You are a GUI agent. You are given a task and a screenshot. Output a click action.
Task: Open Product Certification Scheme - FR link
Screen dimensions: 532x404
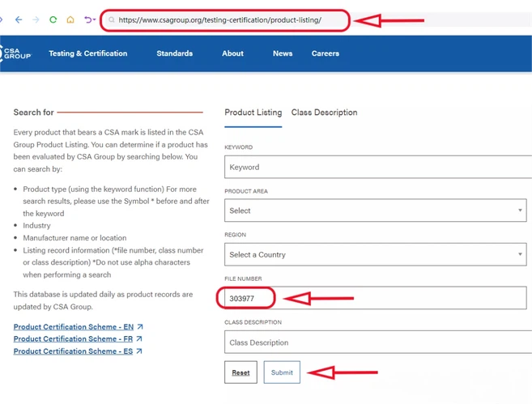(x=73, y=339)
